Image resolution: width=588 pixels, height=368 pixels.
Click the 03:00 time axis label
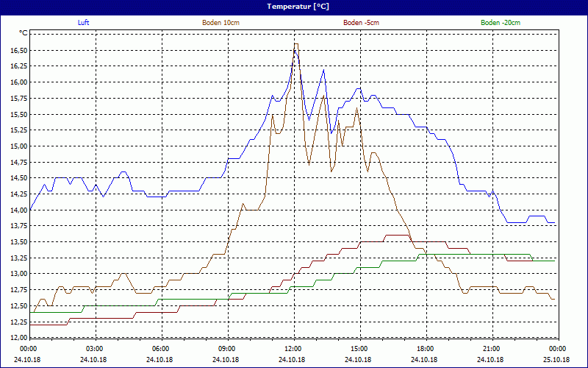94,349
